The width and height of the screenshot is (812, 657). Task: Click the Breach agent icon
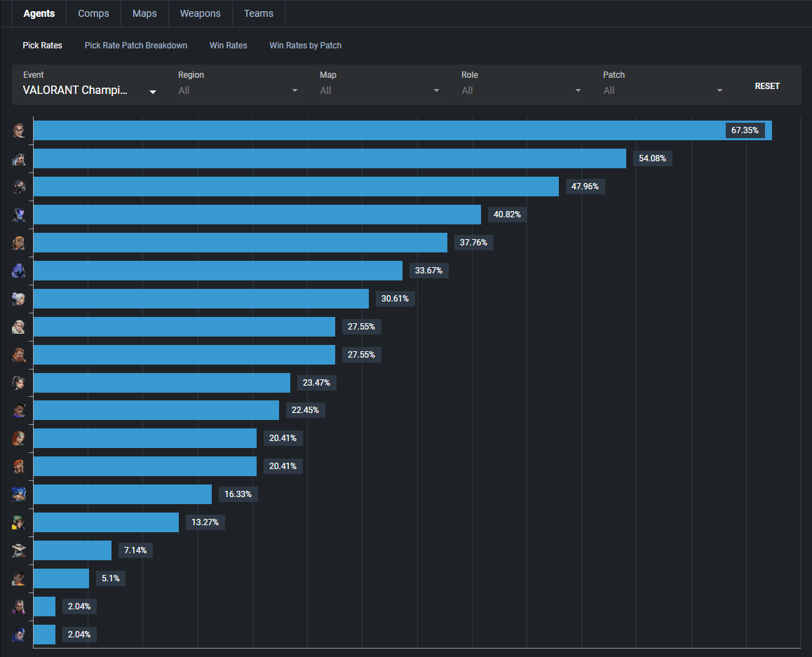[x=19, y=466]
